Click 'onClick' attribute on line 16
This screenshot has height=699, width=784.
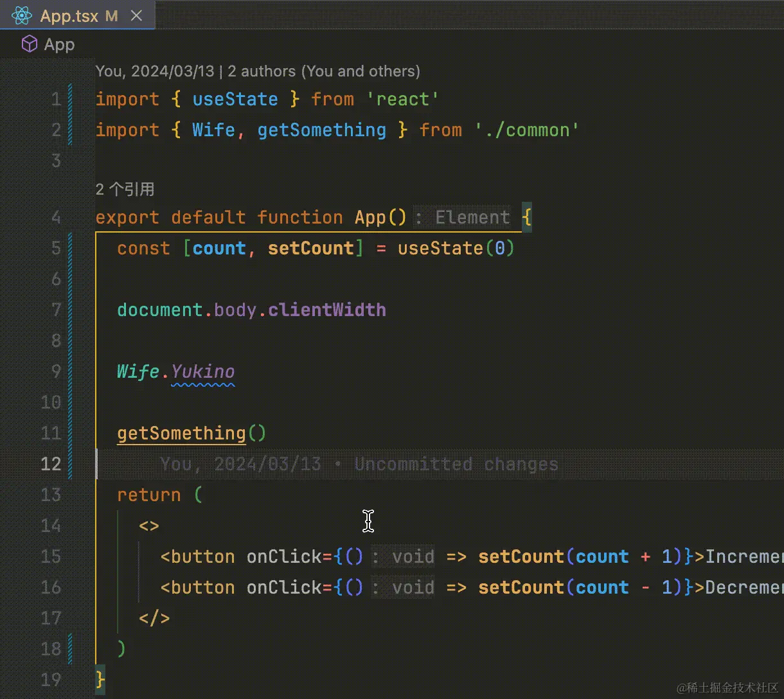[284, 587]
